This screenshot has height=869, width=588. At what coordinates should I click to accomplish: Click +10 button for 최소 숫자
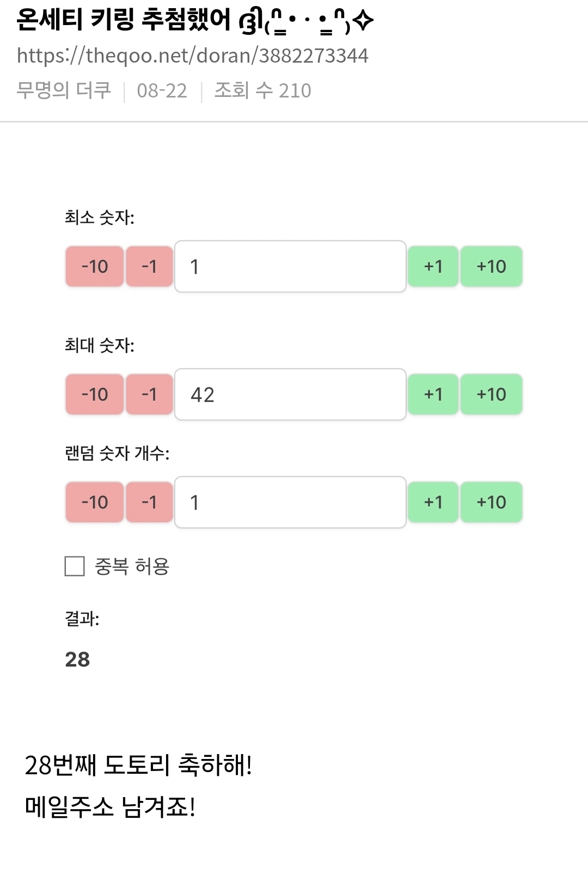pyautogui.click(x=491, y=266)
